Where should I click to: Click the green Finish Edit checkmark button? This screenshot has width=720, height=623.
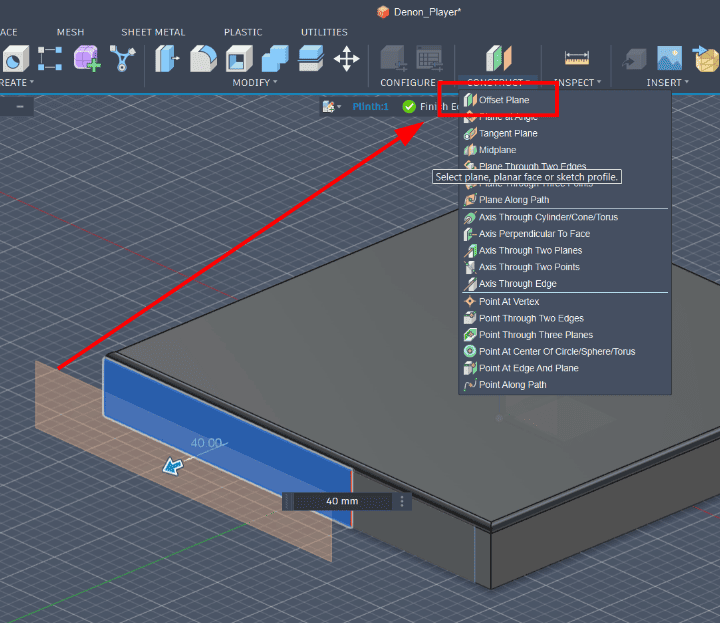409,107
